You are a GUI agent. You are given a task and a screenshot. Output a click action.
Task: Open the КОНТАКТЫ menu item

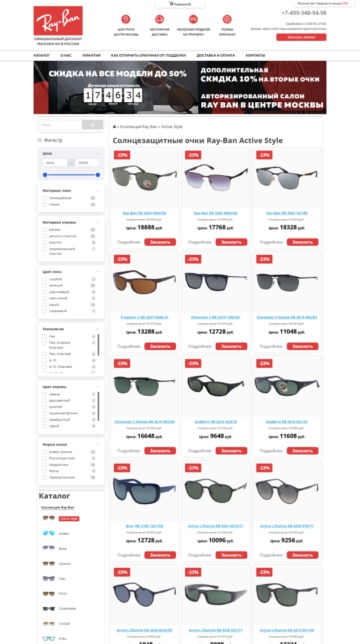[x=256, y=56]
